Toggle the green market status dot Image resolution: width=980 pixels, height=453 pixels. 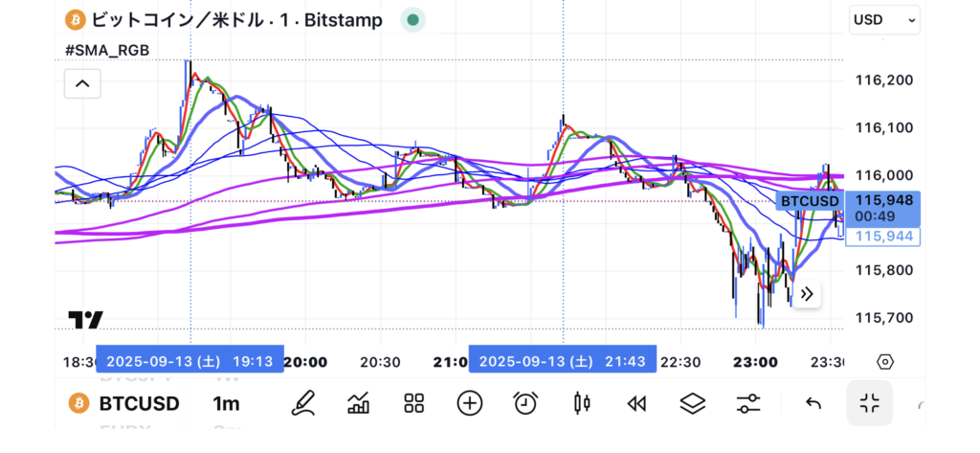pos(412,19)
